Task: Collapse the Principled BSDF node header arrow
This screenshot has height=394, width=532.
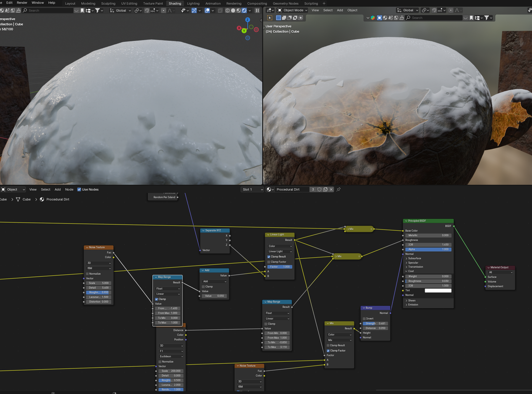Action: click(x=406, y=221)
